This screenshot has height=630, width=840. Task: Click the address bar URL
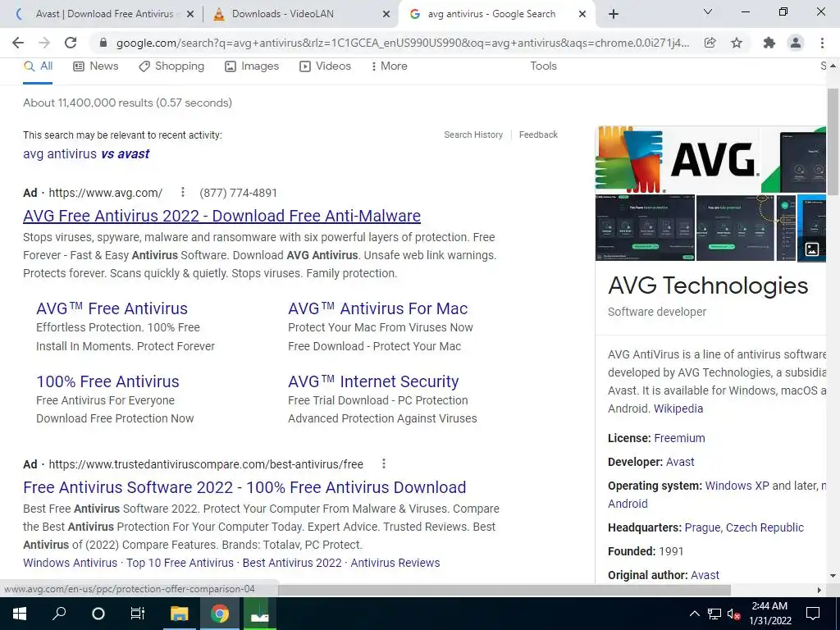click(402, 43)
